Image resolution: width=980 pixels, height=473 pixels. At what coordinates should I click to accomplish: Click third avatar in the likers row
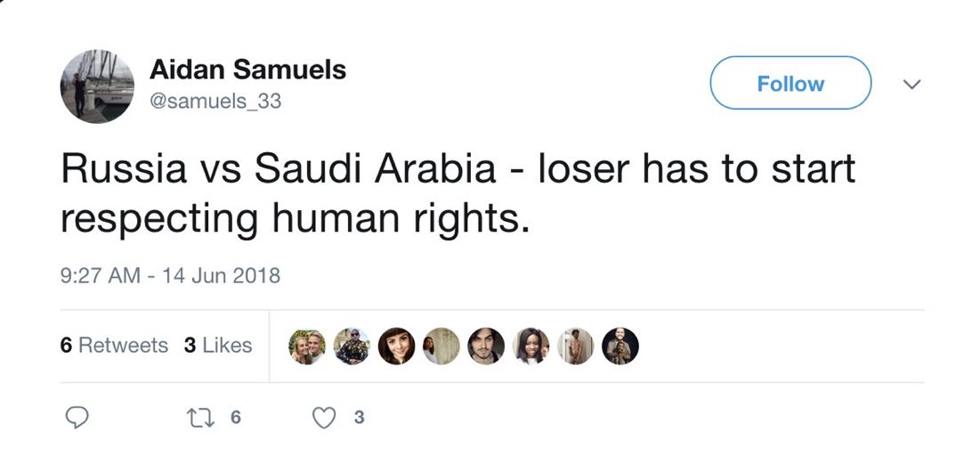tap(397, 347)
